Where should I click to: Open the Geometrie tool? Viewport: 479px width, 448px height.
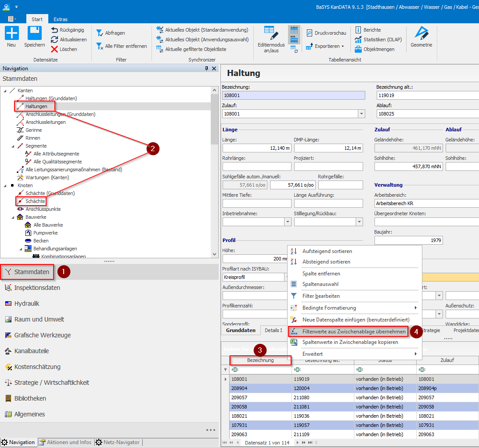[421, 34]
